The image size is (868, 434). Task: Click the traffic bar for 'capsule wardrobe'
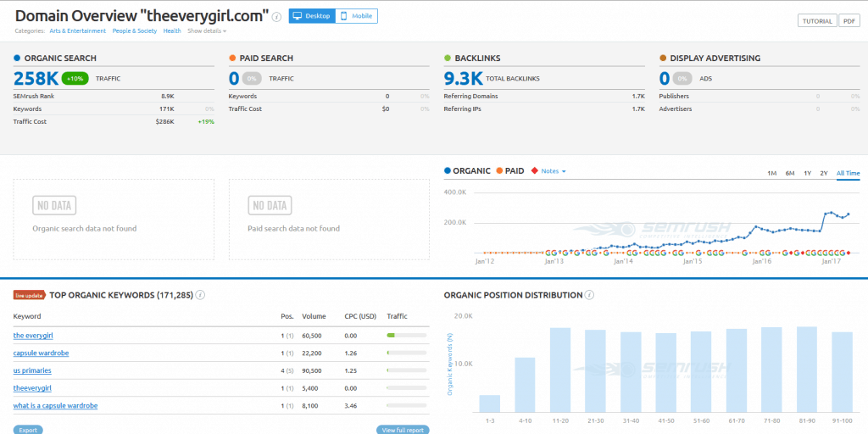[406, 353]
